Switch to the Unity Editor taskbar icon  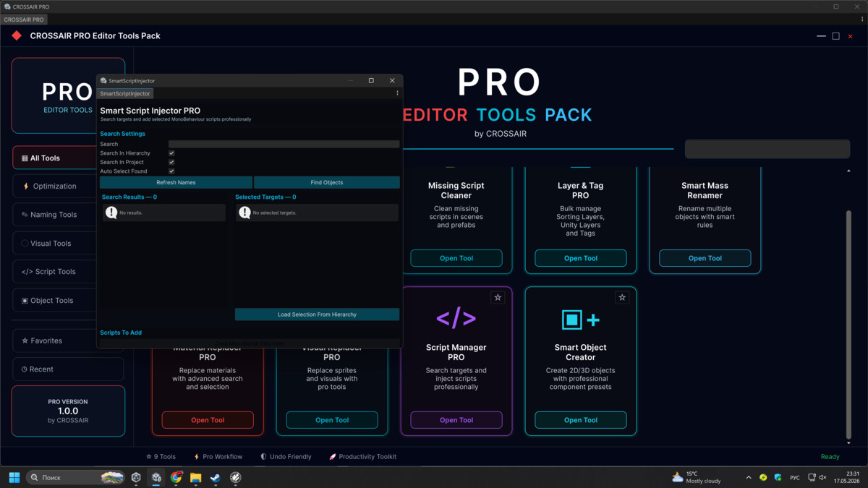coord(156,477)
